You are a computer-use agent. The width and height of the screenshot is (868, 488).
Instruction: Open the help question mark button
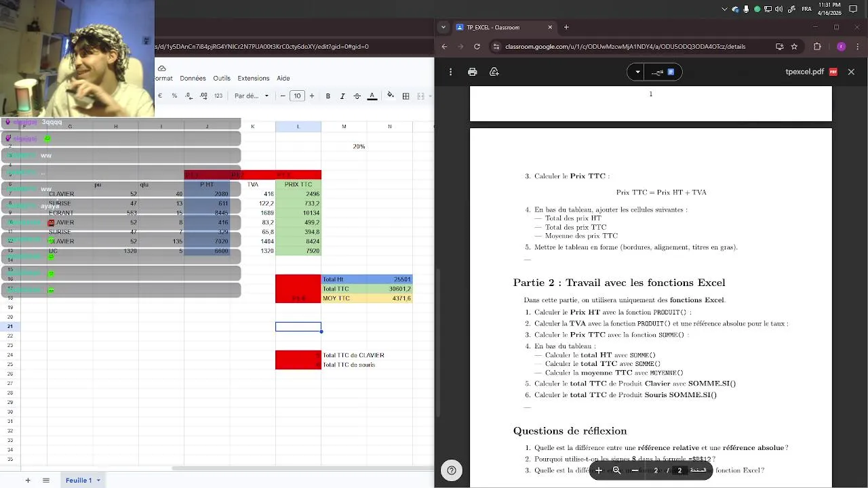[x=452, y=470]
